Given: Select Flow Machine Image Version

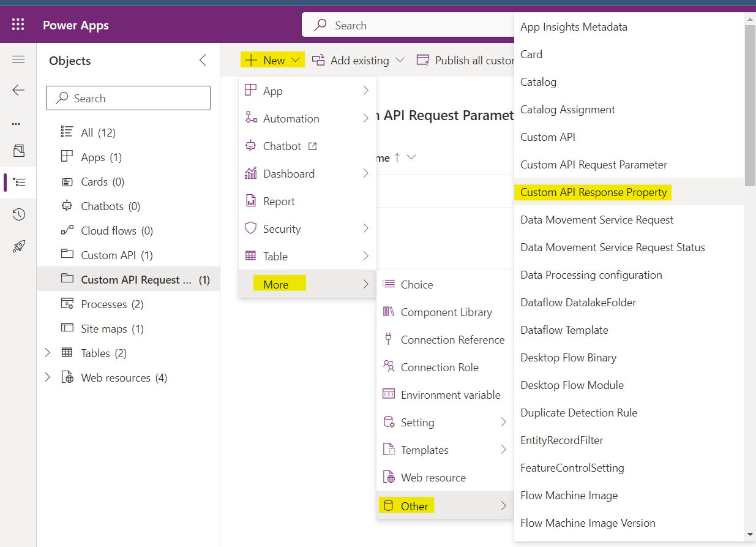Looking at the screenshot, I should coord(629,522).
